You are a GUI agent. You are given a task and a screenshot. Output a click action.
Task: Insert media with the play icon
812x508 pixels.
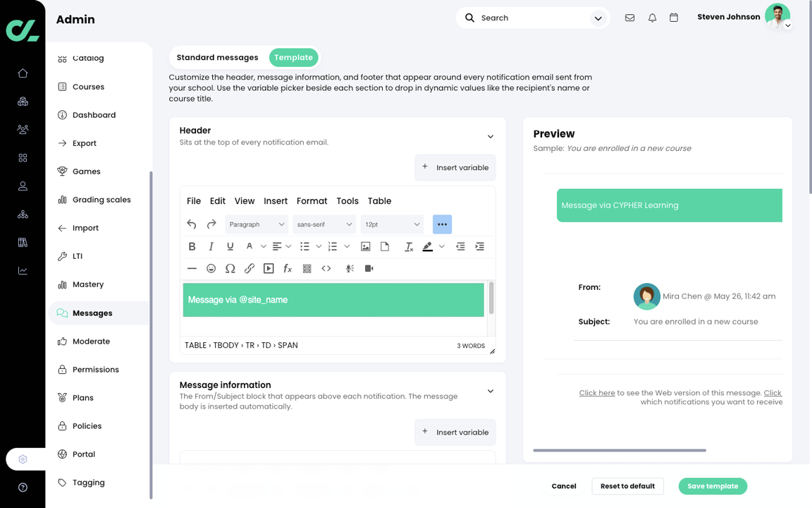pyautogui.click(x=269, y=269)
